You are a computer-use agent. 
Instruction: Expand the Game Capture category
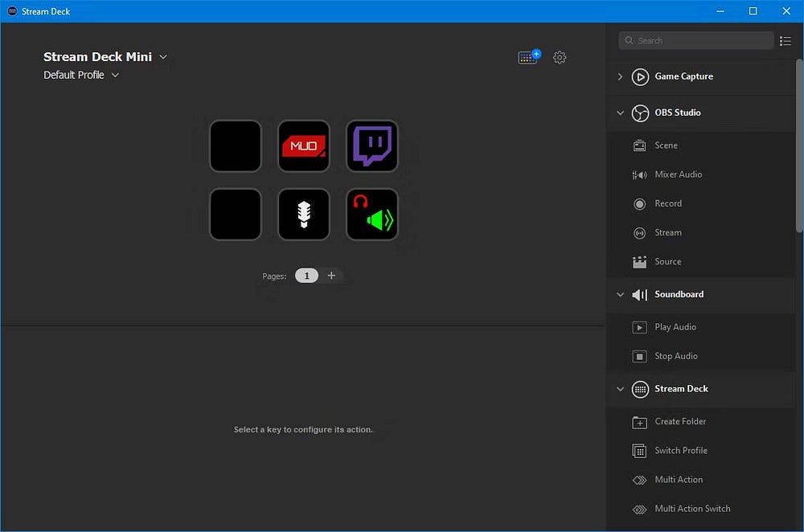click(x=621, y=76)
